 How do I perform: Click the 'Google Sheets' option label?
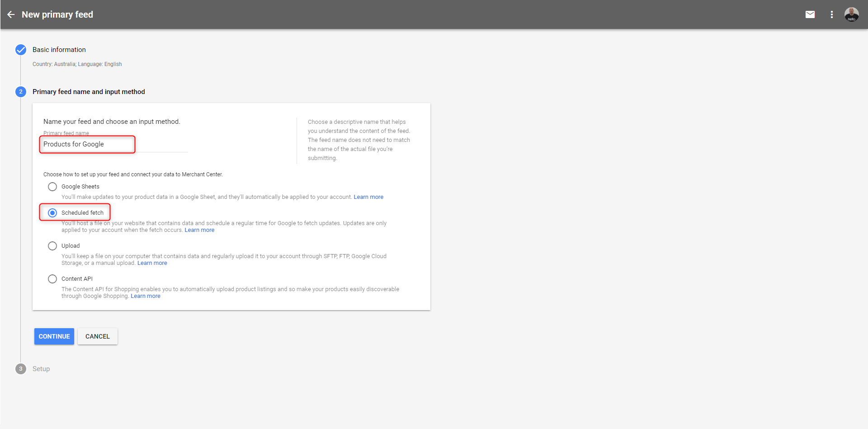pos(80,187)
